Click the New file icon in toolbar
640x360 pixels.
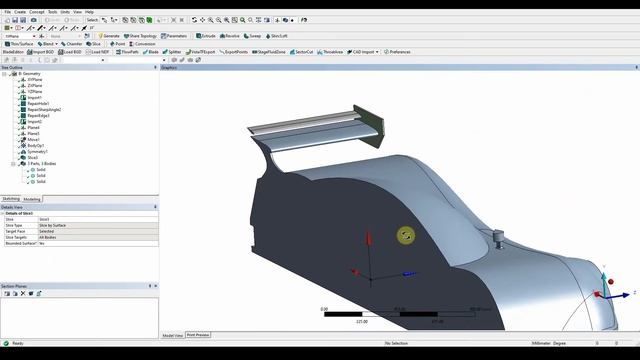pyautogui.click(x=7, y=20)
